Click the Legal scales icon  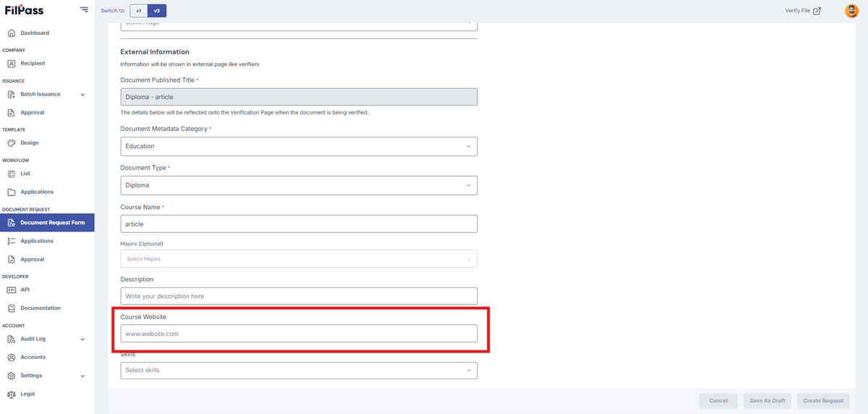(12, 394)
